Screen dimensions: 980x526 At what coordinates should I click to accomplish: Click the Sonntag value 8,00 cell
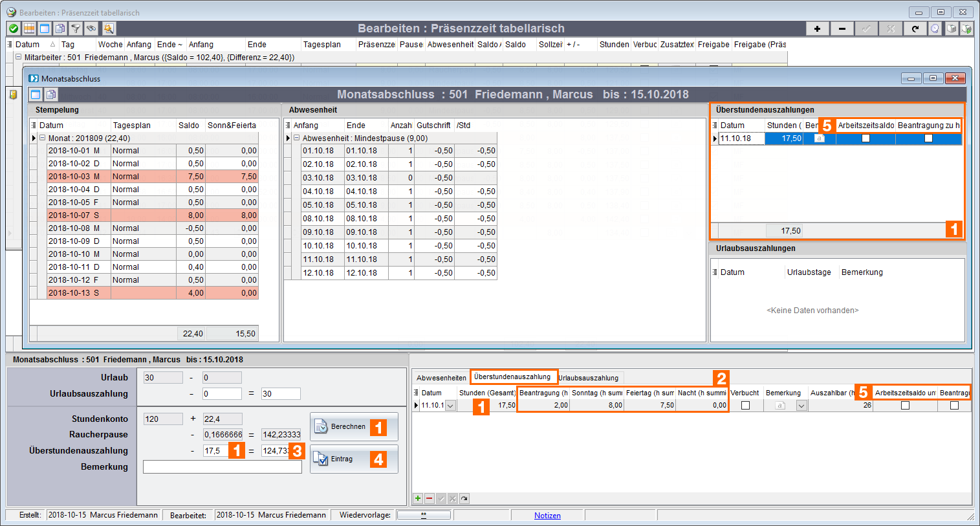tap(596, 406)
